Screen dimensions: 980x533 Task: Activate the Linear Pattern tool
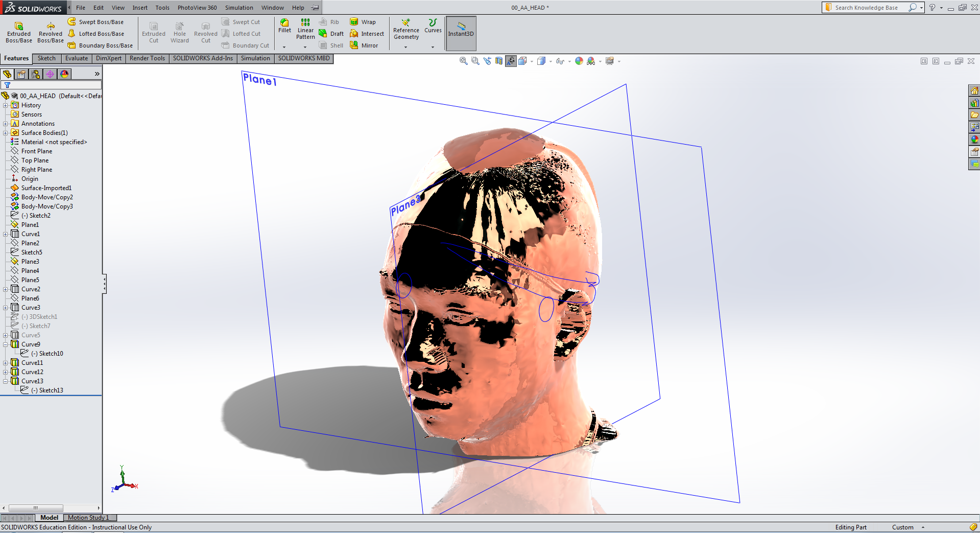click(x=305, y=29)
